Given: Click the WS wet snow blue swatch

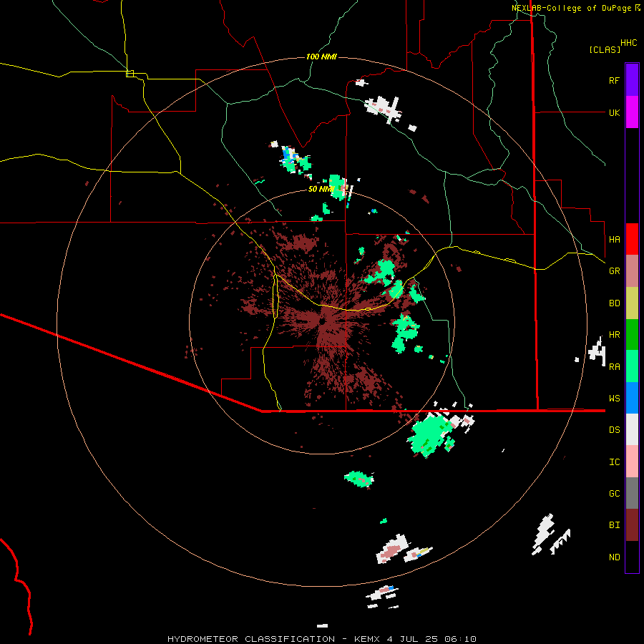Looking at the screenshot, I should click(x=632, y=398).
